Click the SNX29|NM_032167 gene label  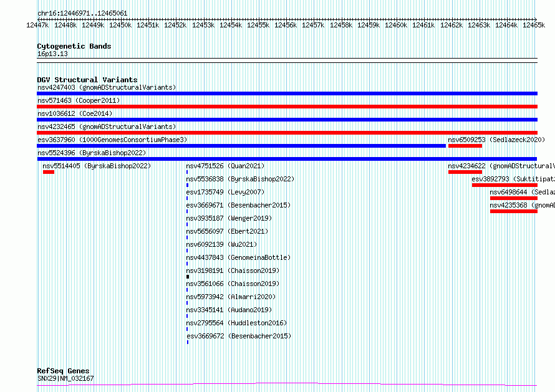click(65, 378)
